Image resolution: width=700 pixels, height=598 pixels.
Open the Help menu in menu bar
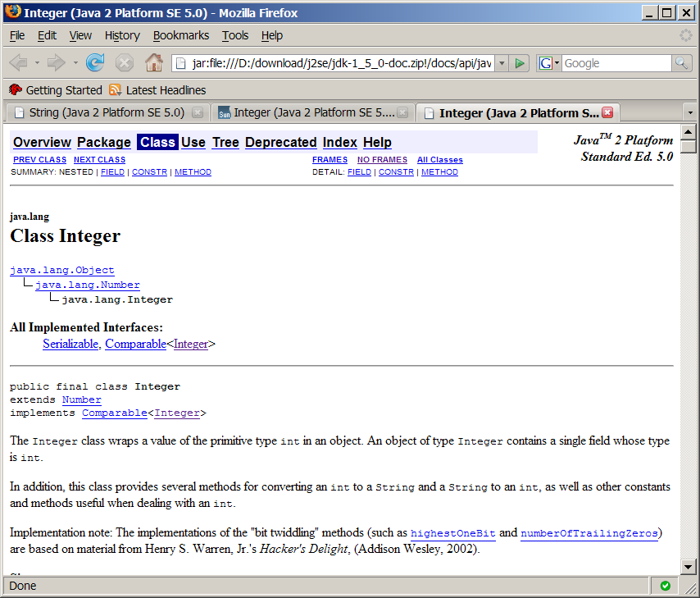[x=272, y=35]
